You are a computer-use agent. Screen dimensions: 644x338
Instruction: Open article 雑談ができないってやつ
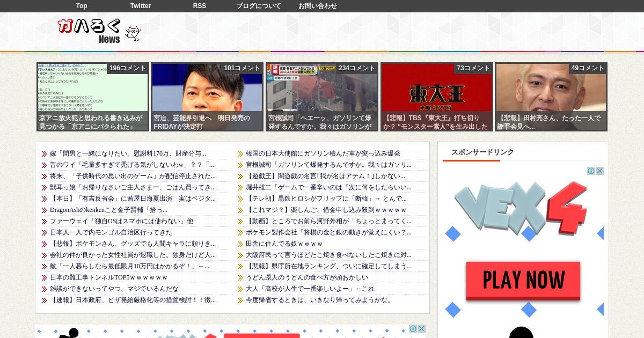(114, 289)
